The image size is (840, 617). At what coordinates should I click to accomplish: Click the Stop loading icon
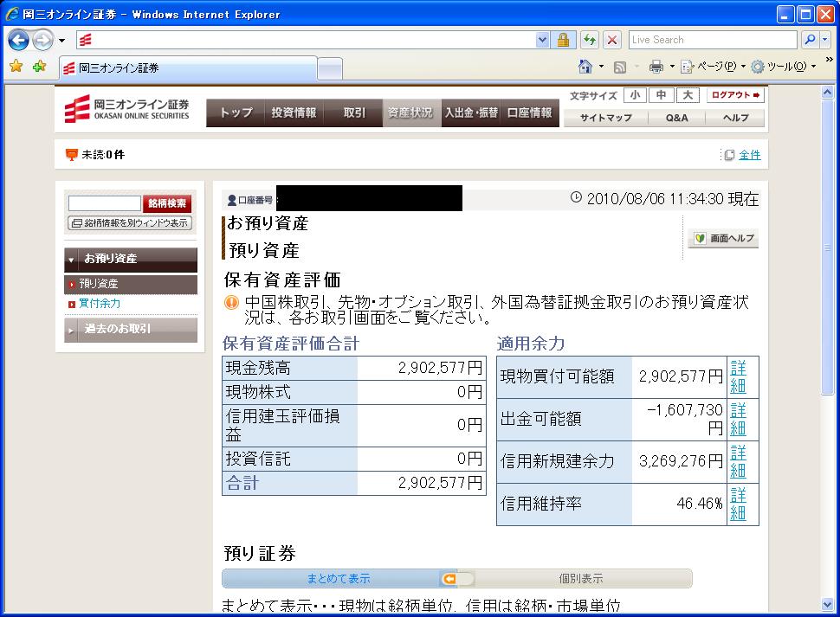612,40
